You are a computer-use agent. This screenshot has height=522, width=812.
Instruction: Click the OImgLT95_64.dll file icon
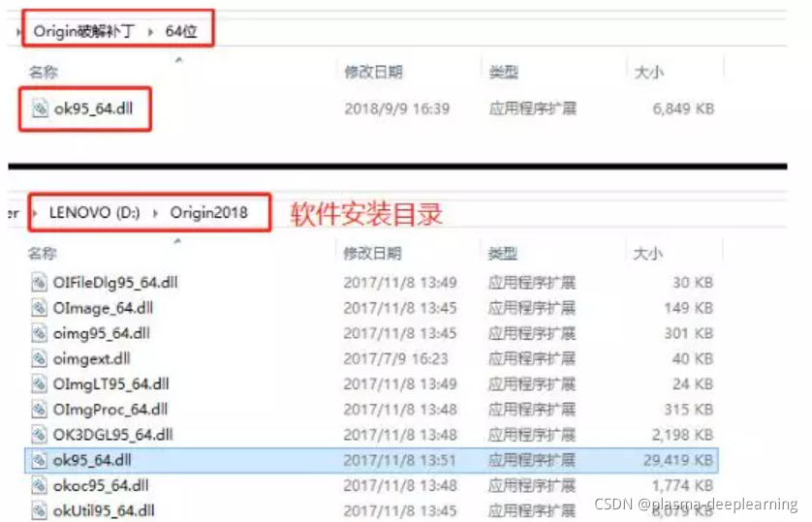(x=39, y=384)
